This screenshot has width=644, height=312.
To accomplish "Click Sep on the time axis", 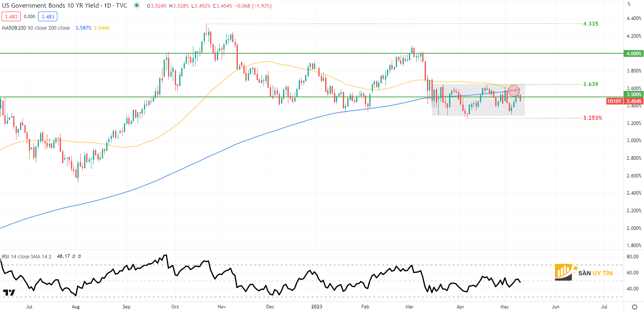I will click(126, 307).
